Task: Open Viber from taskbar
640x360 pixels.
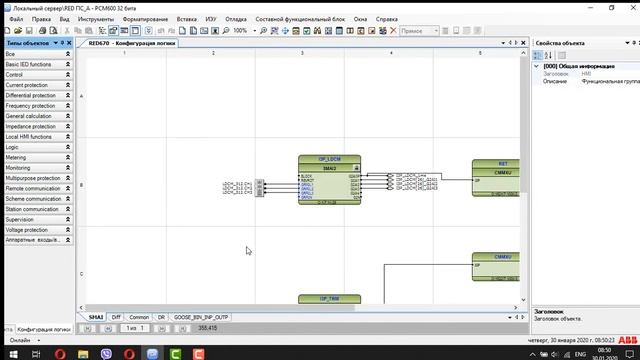Action: click(x=106, y=354)
